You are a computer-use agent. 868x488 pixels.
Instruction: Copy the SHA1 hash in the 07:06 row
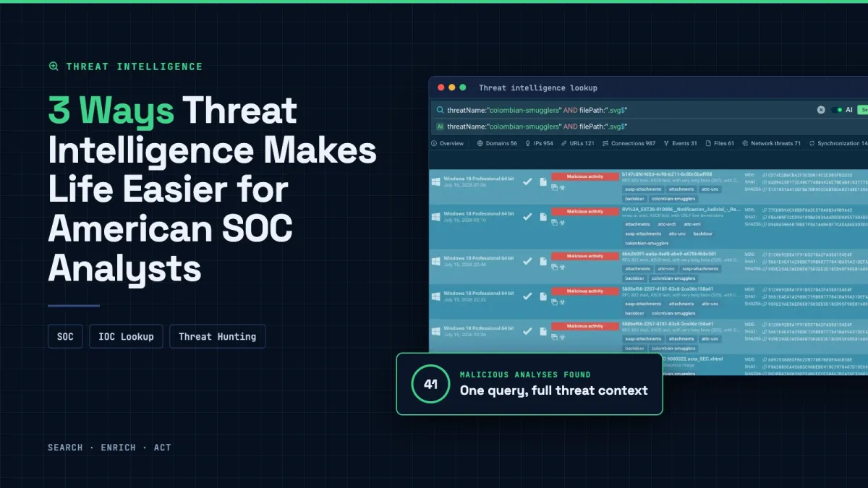[x=764, y=183]
